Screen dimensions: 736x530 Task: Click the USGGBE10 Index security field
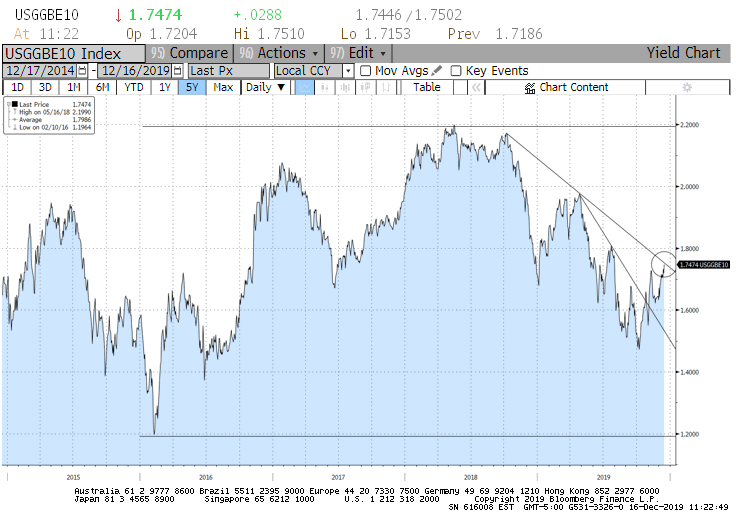tap(72, 53)
